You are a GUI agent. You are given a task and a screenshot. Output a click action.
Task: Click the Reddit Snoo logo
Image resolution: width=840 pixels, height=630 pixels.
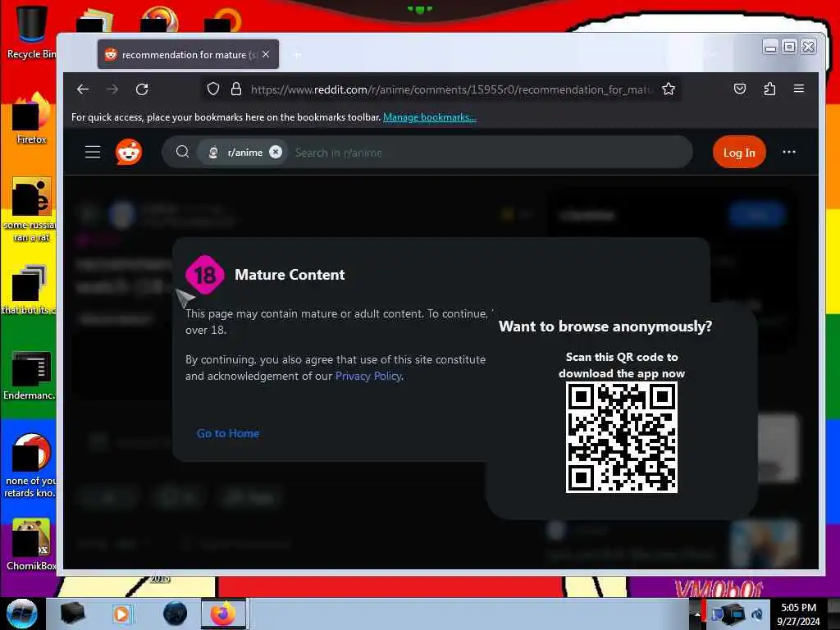click(129, 152)
